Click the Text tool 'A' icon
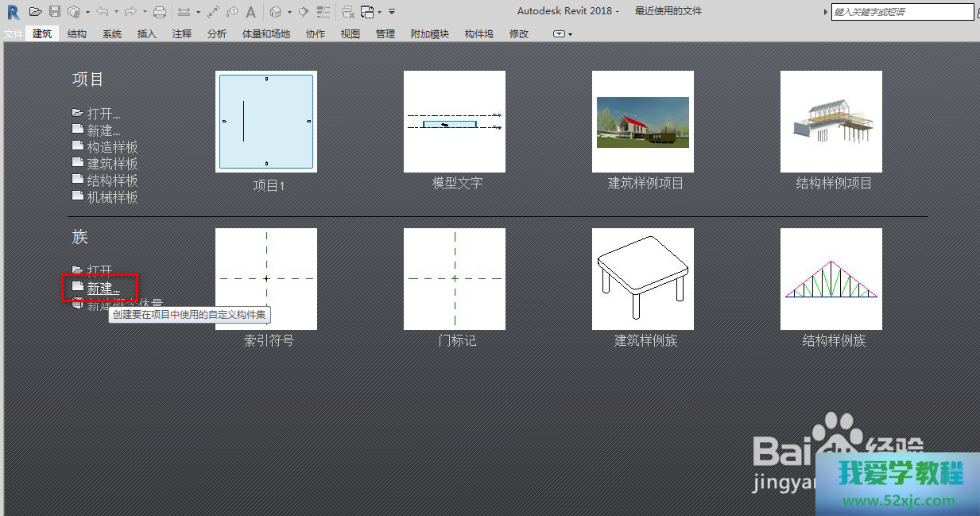The height and width of the screenshot is (516, 980). [x=250, y=12]
